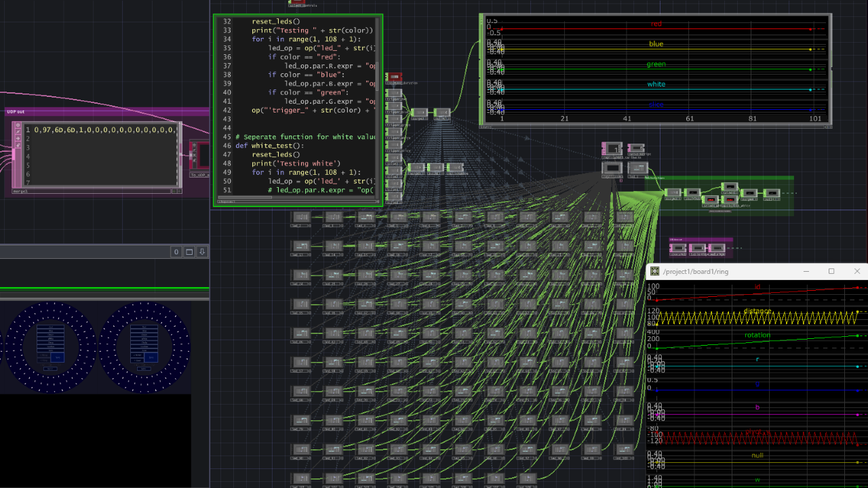Toggle viewer active flag on merge1 node

click(x=17, y=125)
